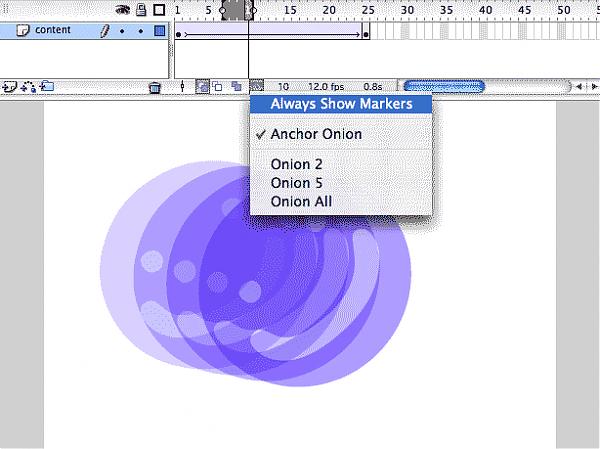This screenshot has height=449, width=600.
Task: Lock all layers with padlock header icon
Action: click(141, 10)
